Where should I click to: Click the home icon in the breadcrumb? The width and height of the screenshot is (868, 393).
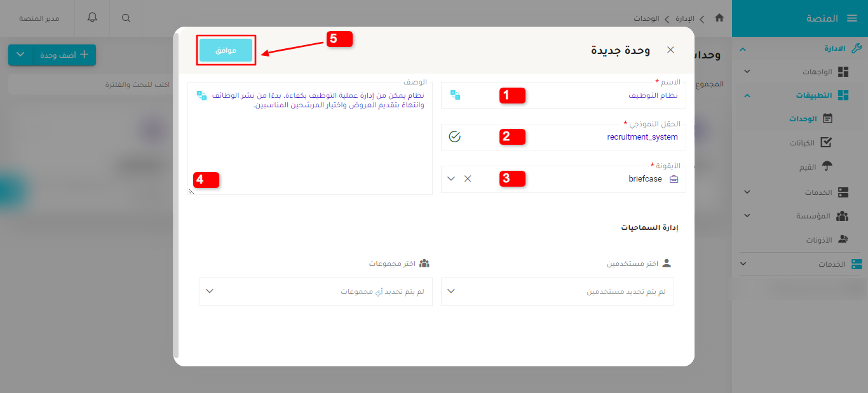[x=719, y=18]
